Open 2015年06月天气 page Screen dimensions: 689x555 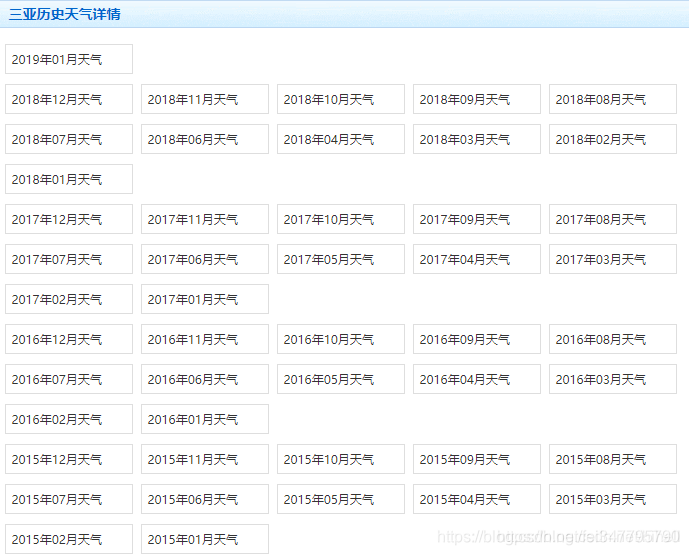(x=205, y=499)
